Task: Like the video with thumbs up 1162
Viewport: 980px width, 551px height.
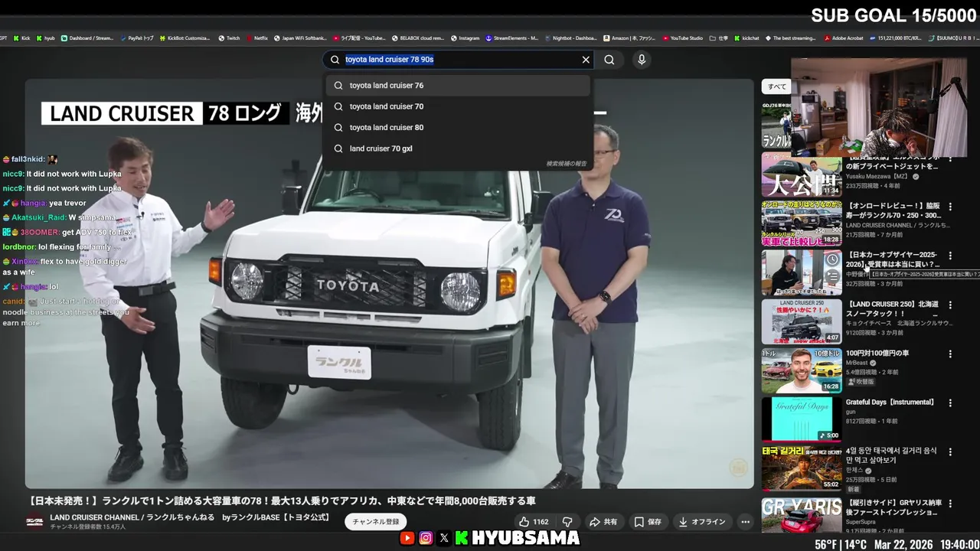Action: coord(534,522)
